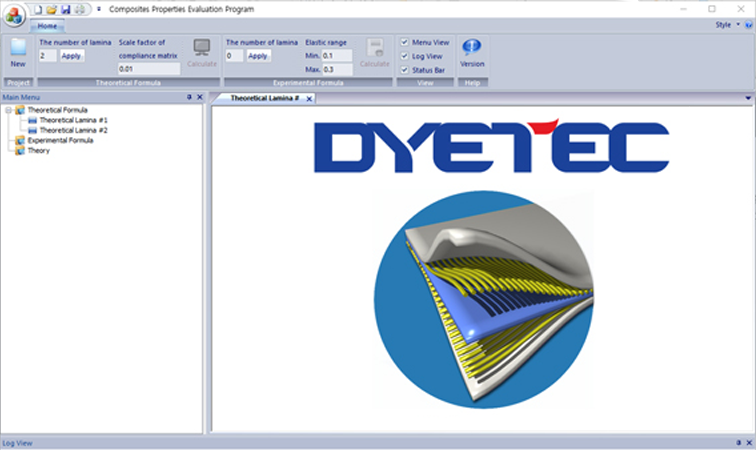Click the Theoretical Lamina #2 item icon

click(x=32, y=130)
